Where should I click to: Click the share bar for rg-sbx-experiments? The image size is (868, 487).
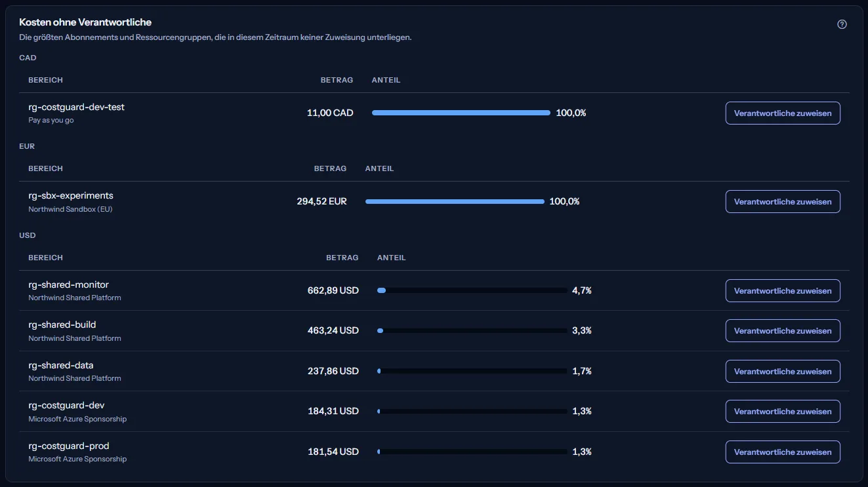(x=455, y=201)
